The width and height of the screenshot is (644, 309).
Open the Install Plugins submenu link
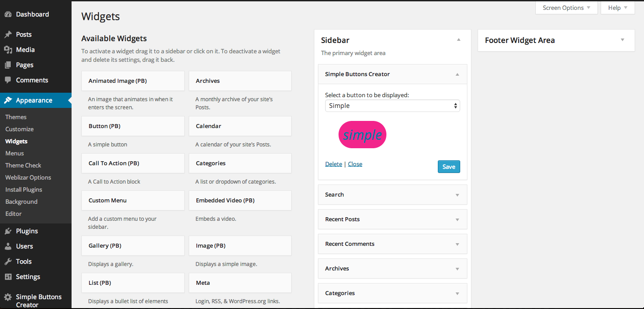[24, 189]
